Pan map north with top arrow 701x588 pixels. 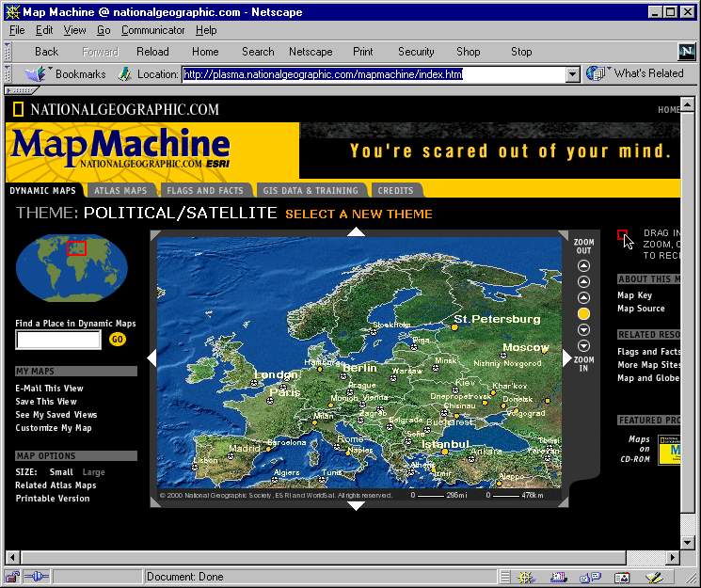(356, 231)
